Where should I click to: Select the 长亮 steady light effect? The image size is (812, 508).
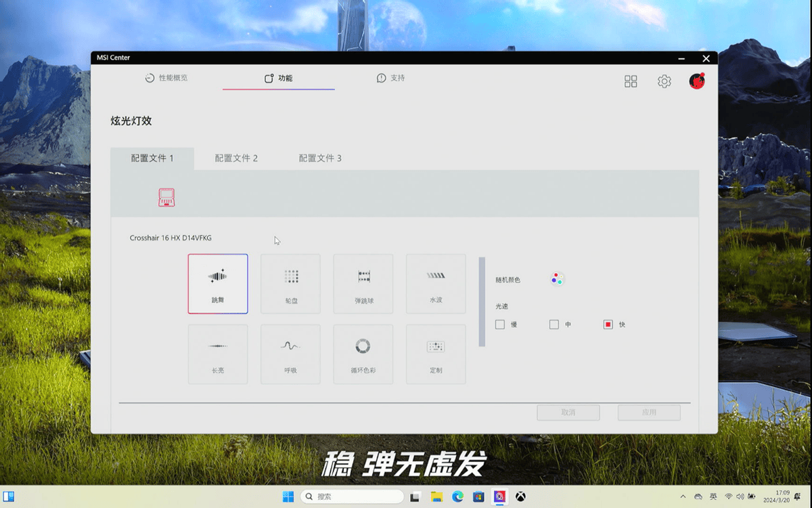(218, 354)
